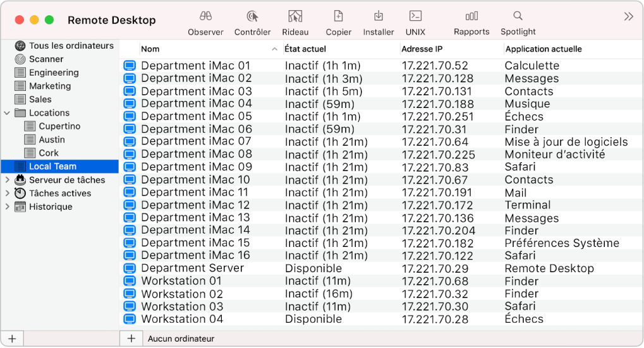
Task: Expand the Historique section
Action: 7,207
